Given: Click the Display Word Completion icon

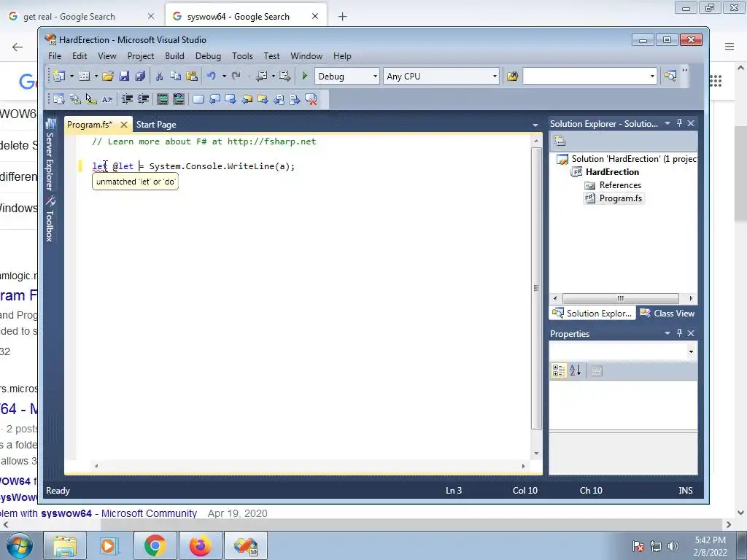Looking at the screenshot, I should pos(107,99).
